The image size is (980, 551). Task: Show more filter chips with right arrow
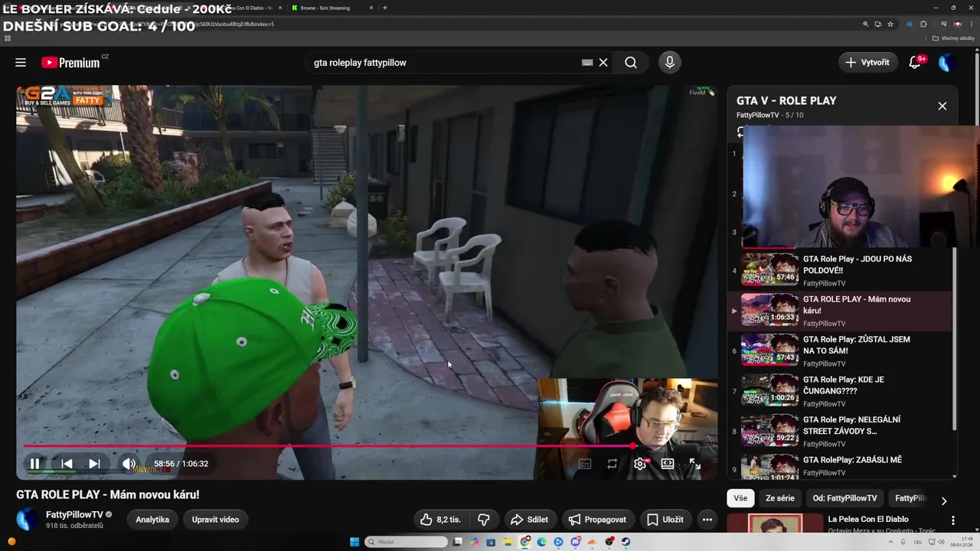[943, 500]
